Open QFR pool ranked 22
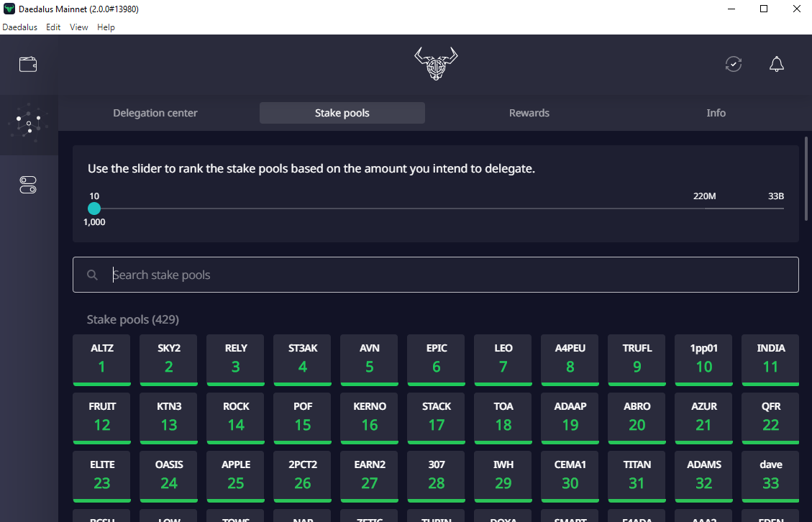Image resolution: width=812 pixels, height=522 pixels. click(x=770, y=418)
